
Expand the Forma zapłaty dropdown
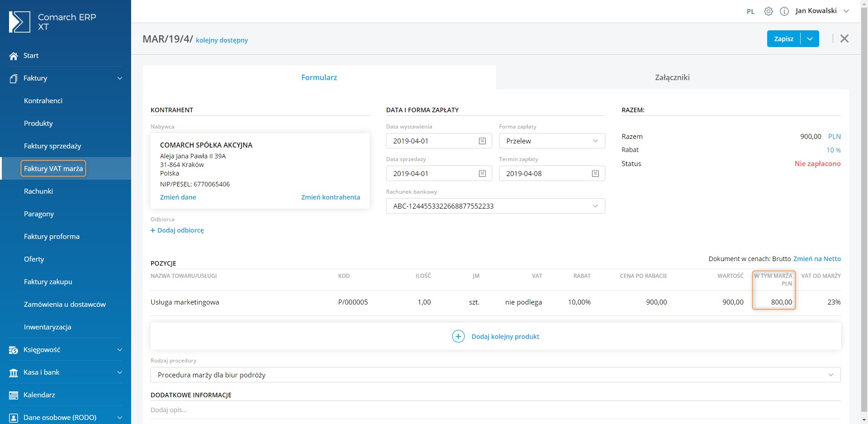(595, 141)
